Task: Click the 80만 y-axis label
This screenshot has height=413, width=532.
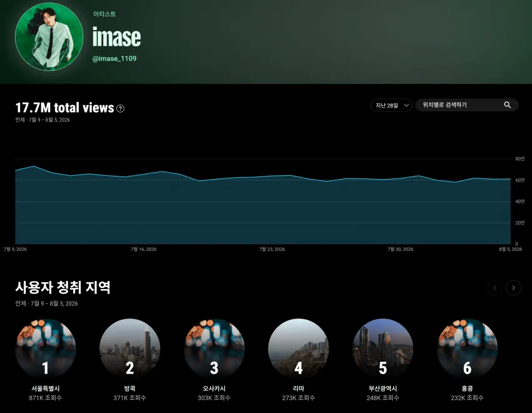Action: pos(519,159)
